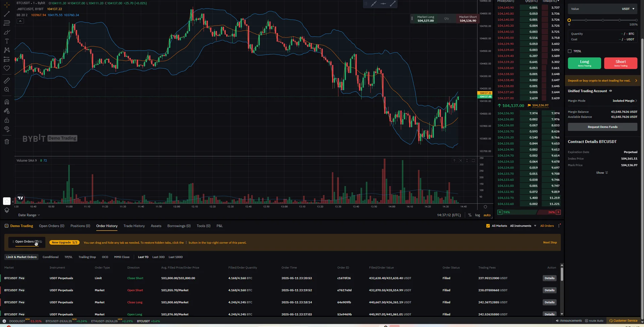Image resolution: width=644 pixels, height=327 pixels.
Task: Click the zoom in magnifier tool
Action: point(7,90)
